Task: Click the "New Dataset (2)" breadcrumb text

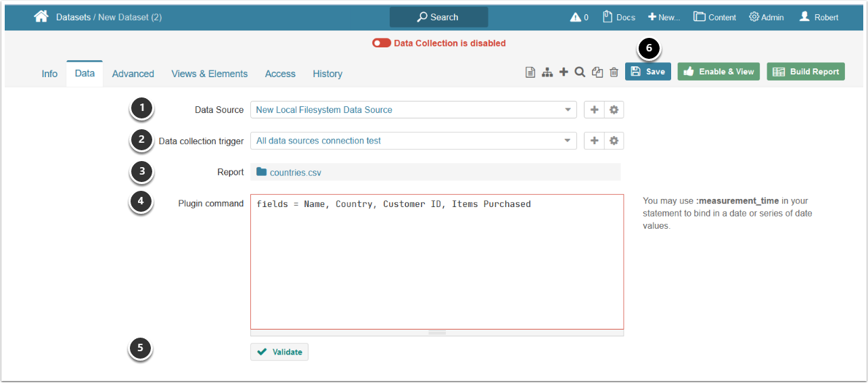Action: click(x=130, y=17)
